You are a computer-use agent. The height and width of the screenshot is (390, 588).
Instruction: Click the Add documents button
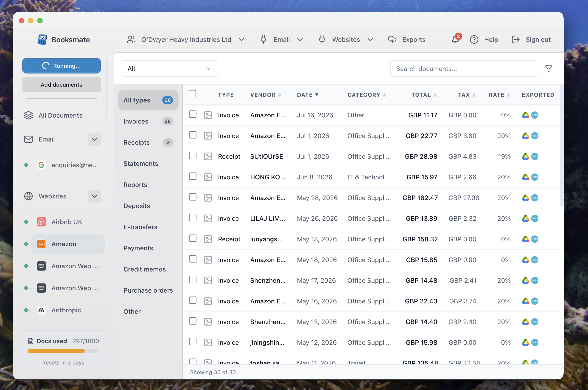(61, 85)
